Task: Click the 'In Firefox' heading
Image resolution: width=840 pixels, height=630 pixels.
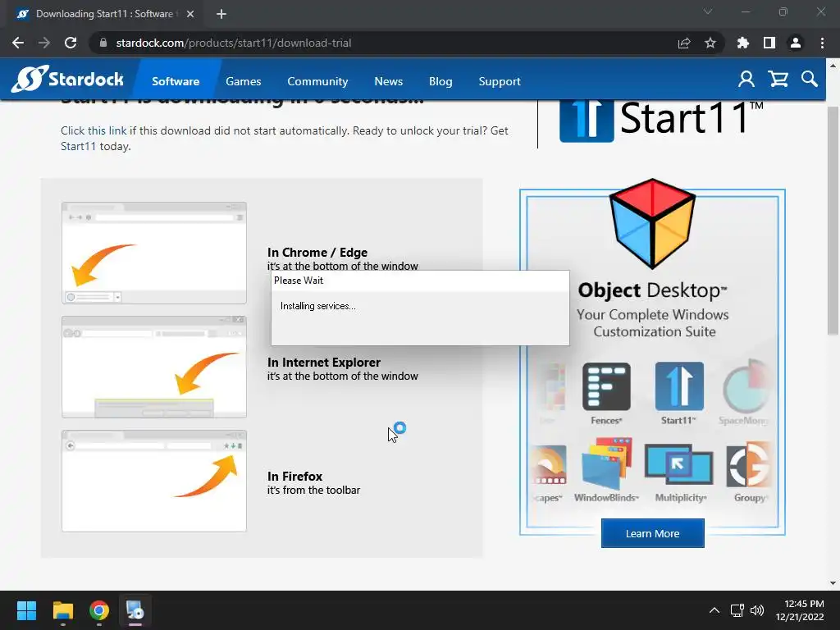Action: pos(294,477)
